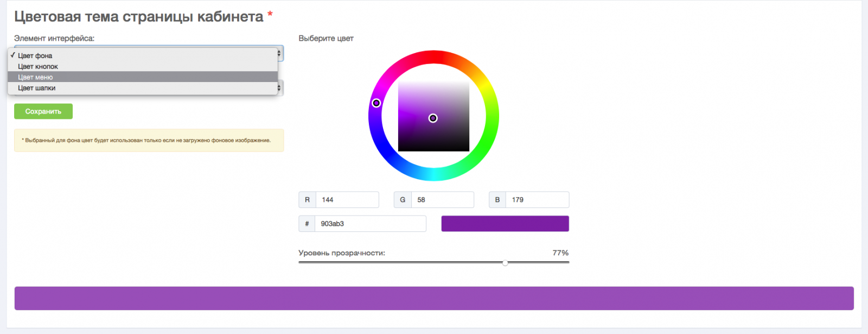
Task: Select "Цвет шапки" from the list
Action: [x=37, y=88]
